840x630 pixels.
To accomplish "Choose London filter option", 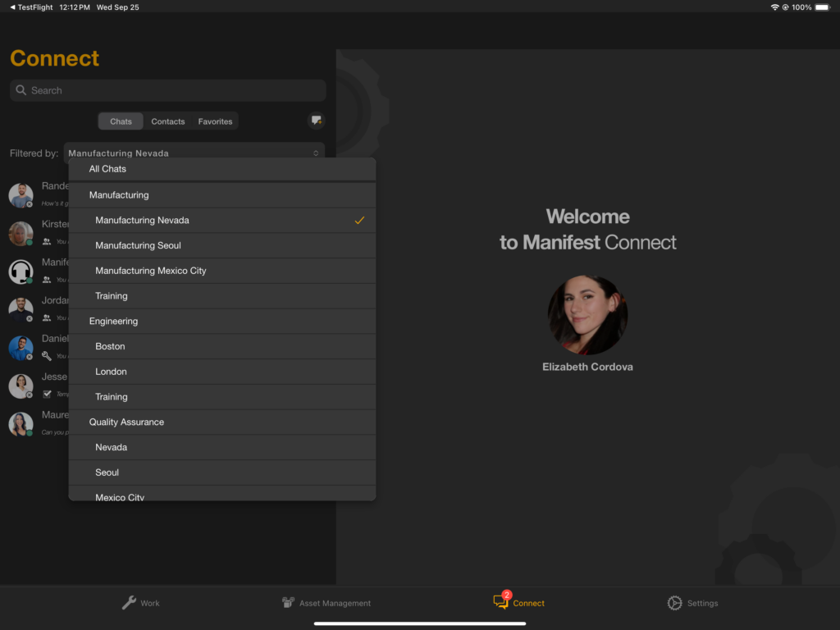I will [221, 372].
